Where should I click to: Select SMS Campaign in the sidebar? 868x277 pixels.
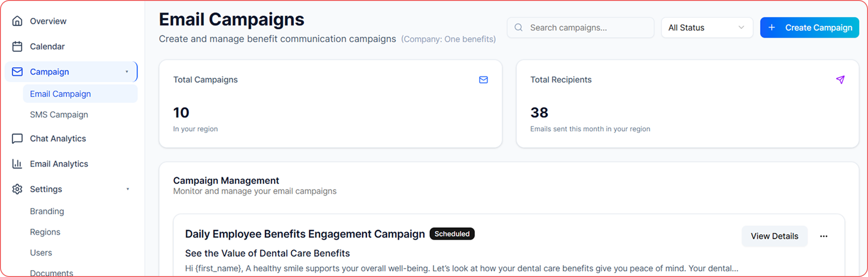click(59, 115)
